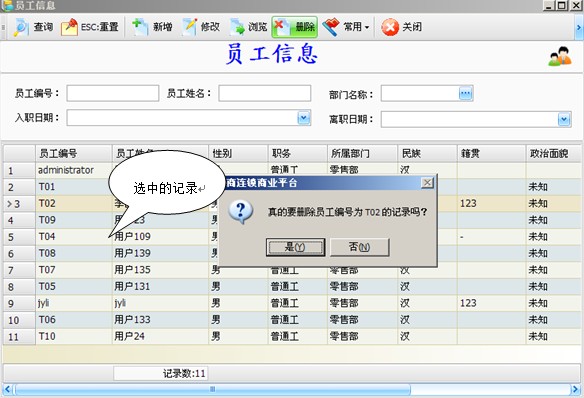Select the administrator row cell
The image size is (584, 398).
pyautogui.click(x=73, y=170)
